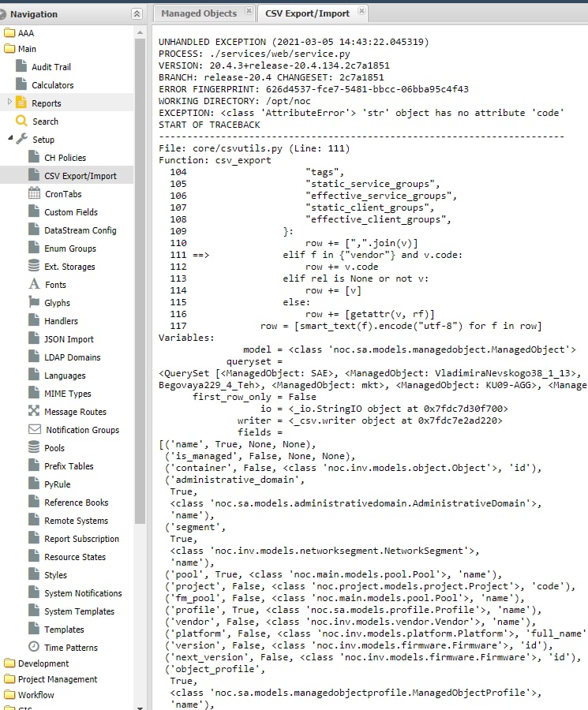Click the Templates document icon

coord(34,629)
